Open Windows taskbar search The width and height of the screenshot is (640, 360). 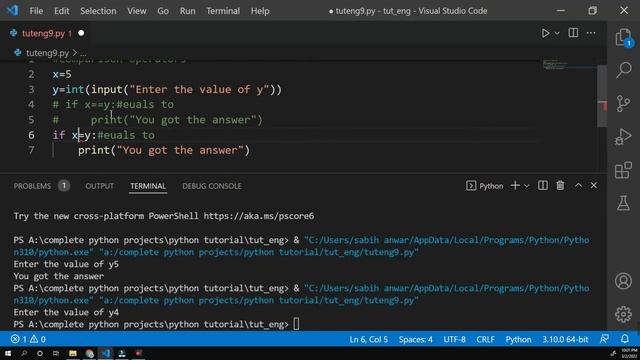pos(24,353)
